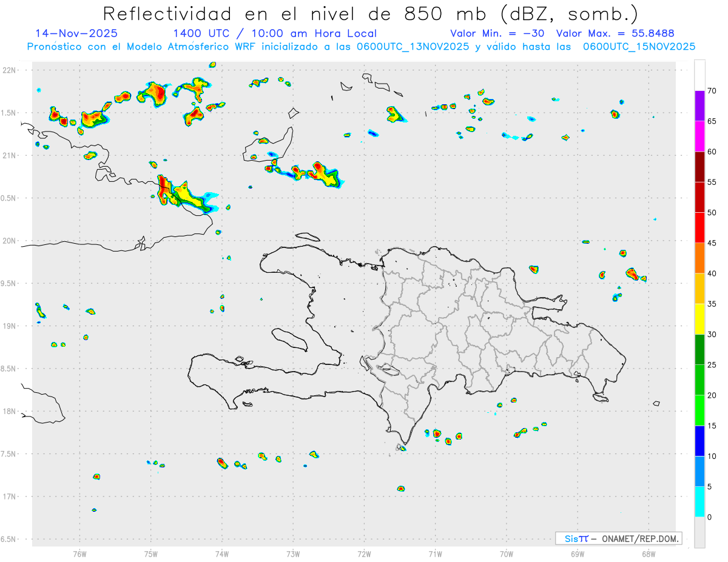Select the yellow 30-35 dBZ colorbar segment
Image resolution: width=728 pixels, height=562 pixels.
pos(699,319)
